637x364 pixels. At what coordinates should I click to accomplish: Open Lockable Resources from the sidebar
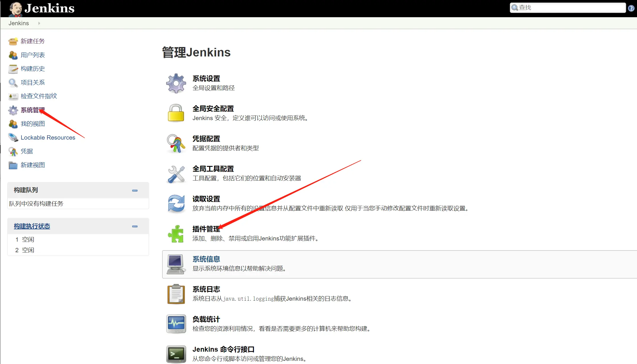[x=48, y=138]
